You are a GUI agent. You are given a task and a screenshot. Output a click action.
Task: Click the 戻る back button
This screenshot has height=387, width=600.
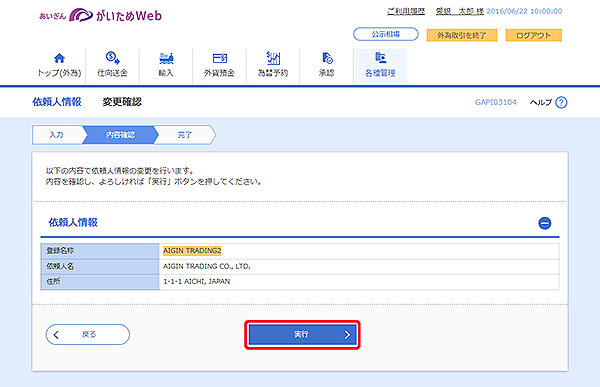pos(88,335)
